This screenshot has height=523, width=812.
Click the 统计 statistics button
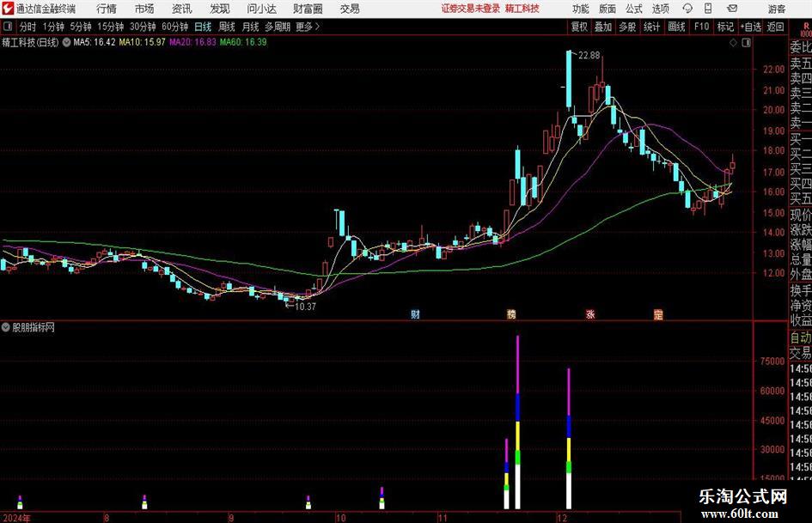[651, 27]
